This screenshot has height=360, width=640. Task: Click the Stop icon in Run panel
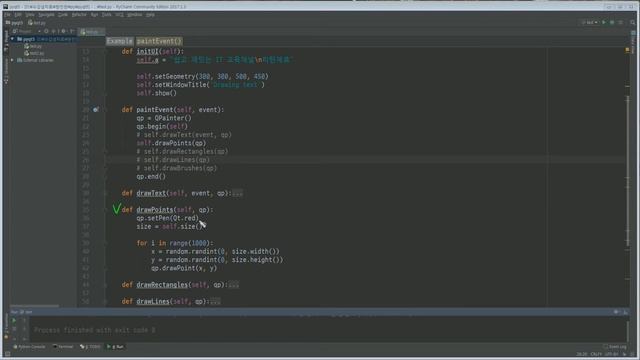[x=14, y=329]
